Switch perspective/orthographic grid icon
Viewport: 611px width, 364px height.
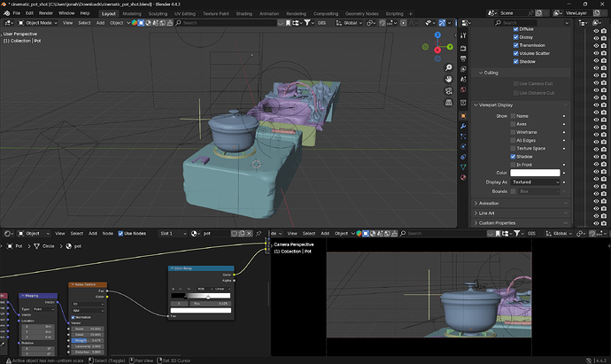448,102
